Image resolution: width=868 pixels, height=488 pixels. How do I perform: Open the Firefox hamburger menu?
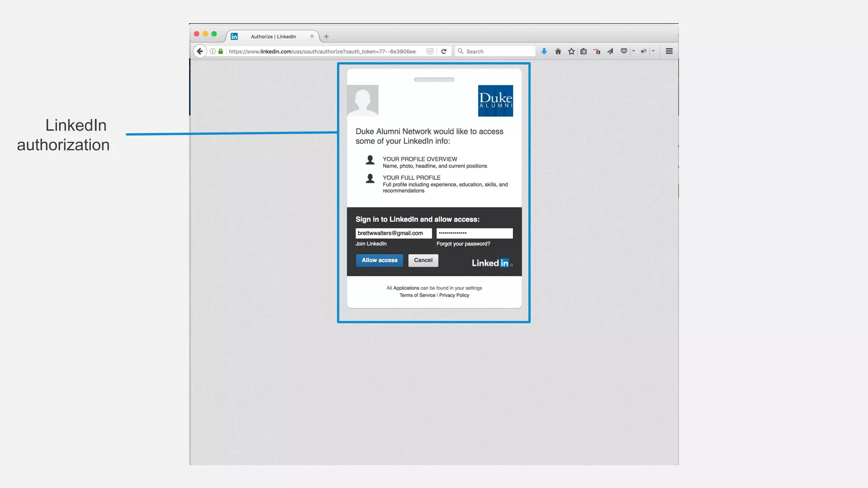[669, 51]
